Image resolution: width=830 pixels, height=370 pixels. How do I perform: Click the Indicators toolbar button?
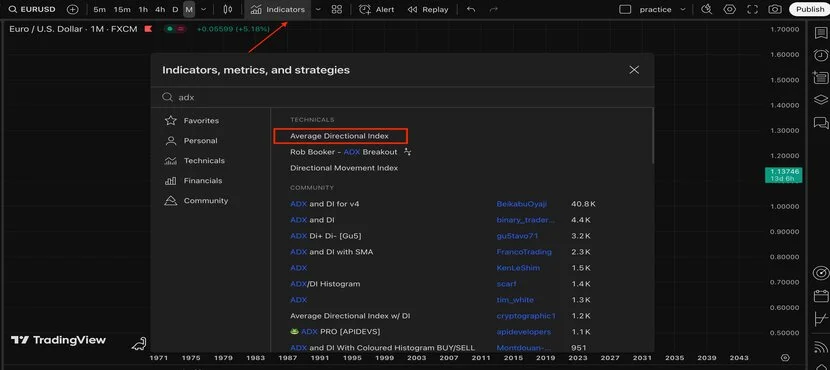(278, 10)
